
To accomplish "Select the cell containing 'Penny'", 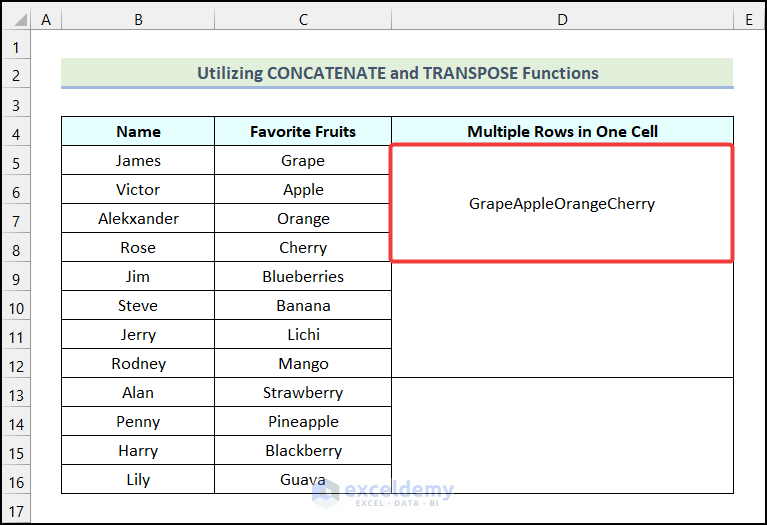I will [x=138, y=421].
